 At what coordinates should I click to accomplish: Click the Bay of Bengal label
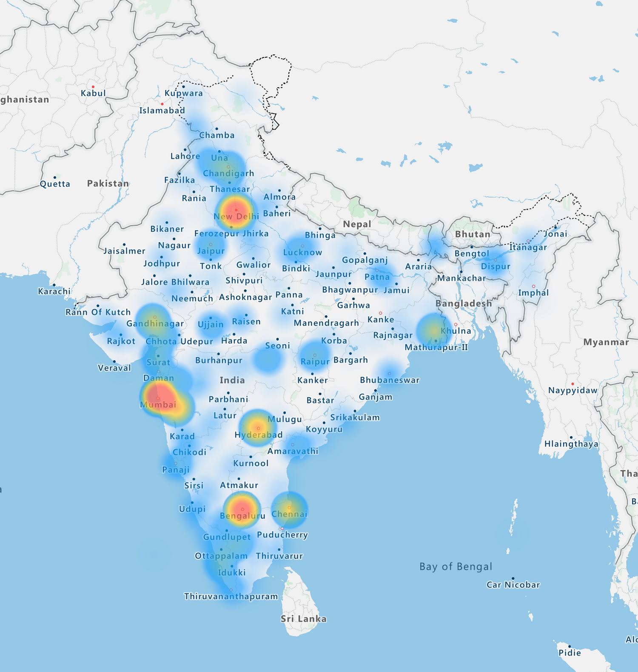(x=456, y=566)
